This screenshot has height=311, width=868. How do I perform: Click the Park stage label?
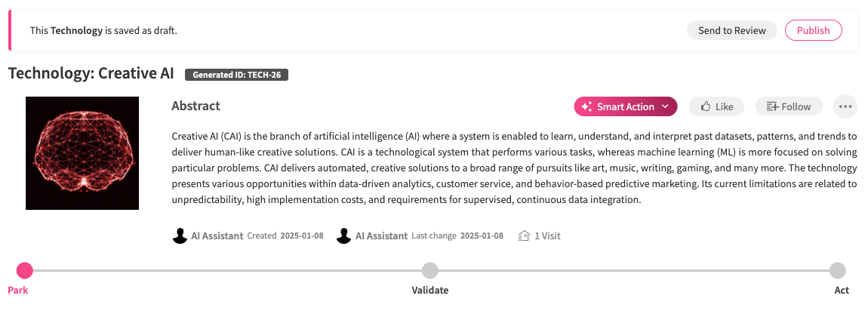(x=18, y=291)
